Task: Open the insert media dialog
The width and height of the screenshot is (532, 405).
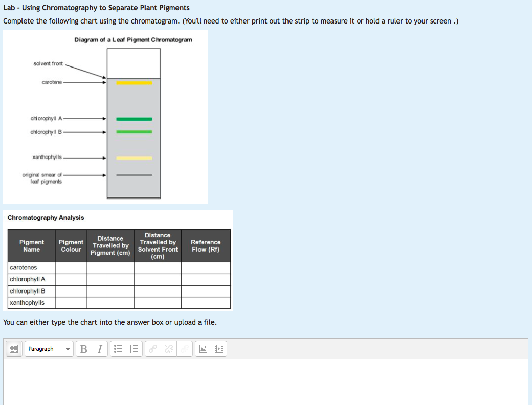Action: [219, 349]
